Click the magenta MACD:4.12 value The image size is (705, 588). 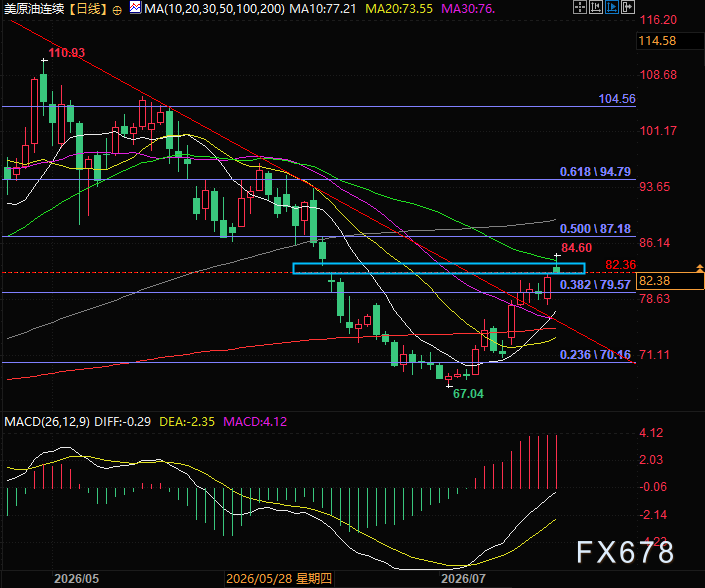pyautogui.click(x=255, y=422)
